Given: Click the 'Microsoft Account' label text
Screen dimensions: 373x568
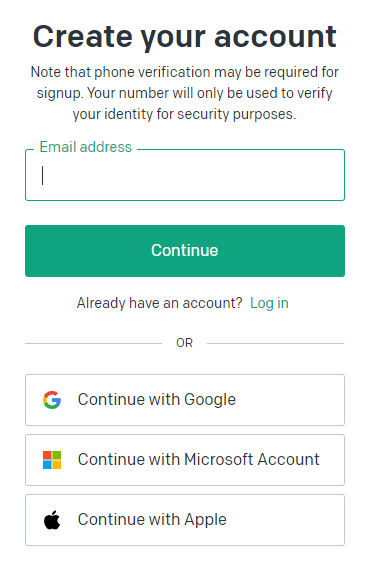Looking at the screenshot, I should pyautogui.click(x=252, y=459).
